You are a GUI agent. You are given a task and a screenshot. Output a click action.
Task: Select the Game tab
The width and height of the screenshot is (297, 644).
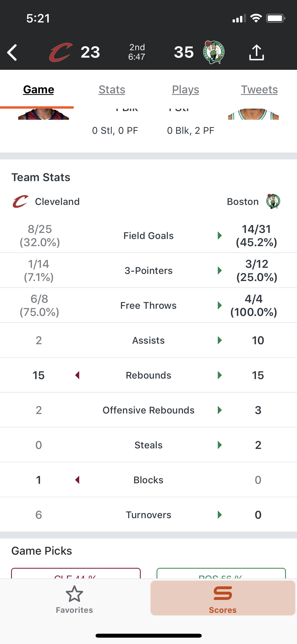click(x=39, y=90)
